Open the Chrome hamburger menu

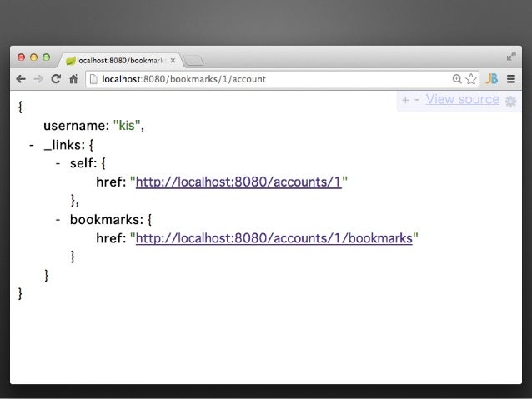click(x=511, y=79)
